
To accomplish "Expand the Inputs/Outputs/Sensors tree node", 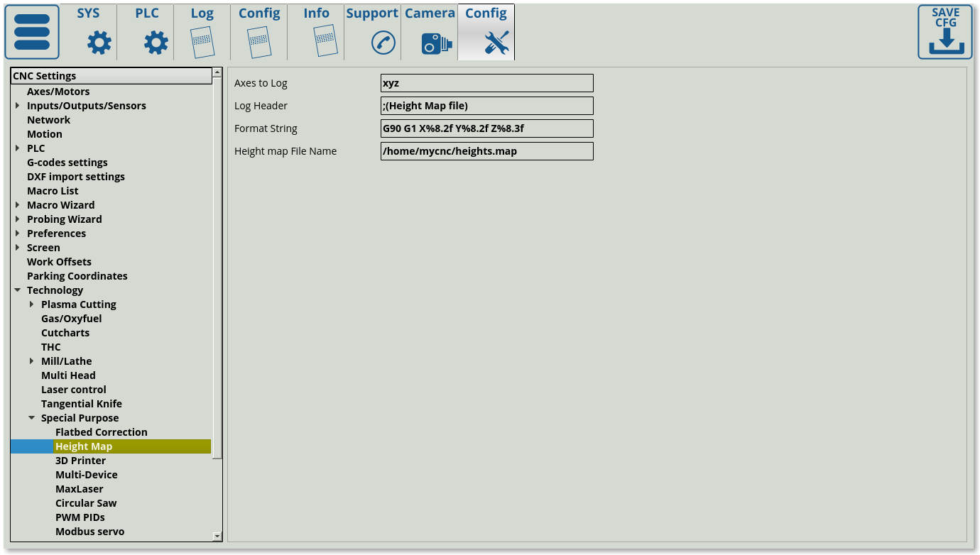I will pyautogui.click(x=18, y=106).
